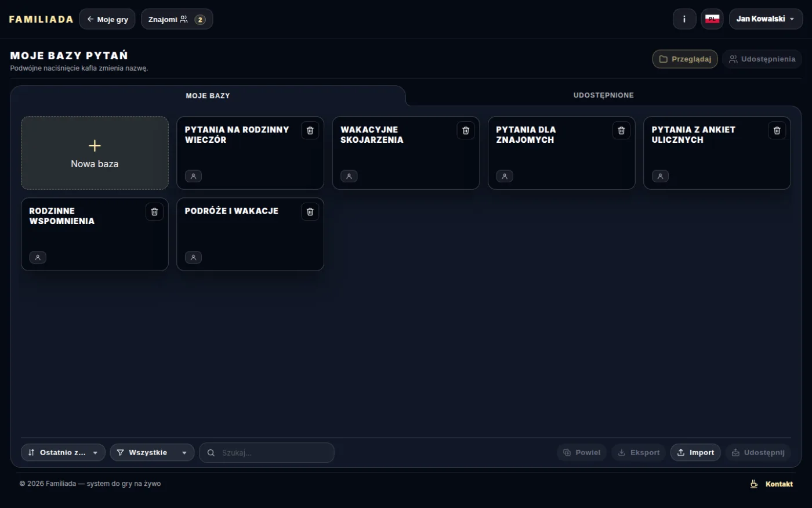This screenshot has width=812, height=508.
Task: Open the Kontakt link in footer
Action: 779,484
